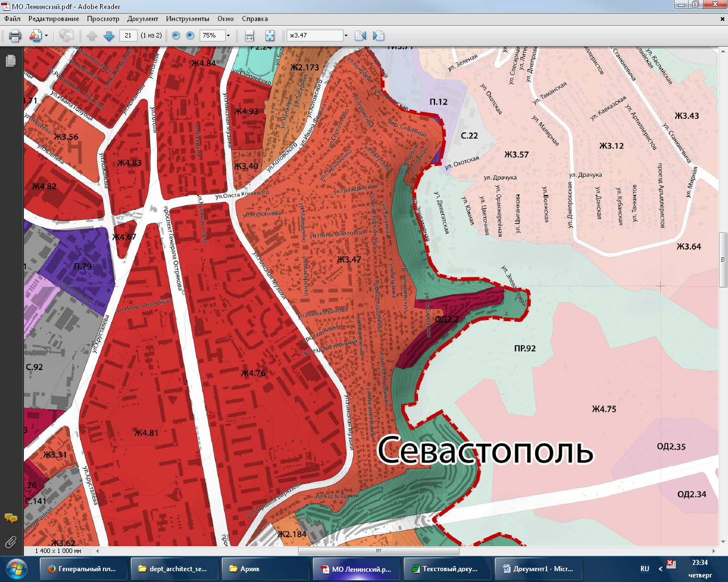This screenshot has height=582, width=728.
Task: Click the С.22 zone label on the map
Action: coord(469,136)
